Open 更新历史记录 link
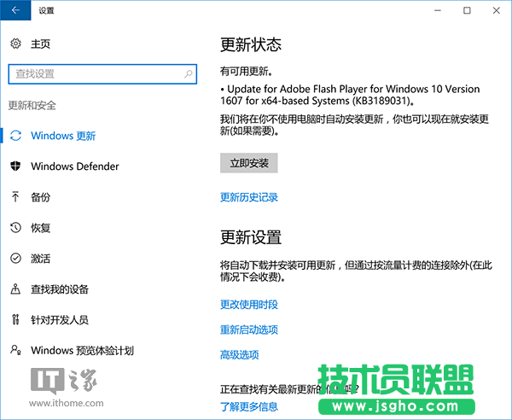This screenshot has height=420, width=512. (x=249, y=197)
